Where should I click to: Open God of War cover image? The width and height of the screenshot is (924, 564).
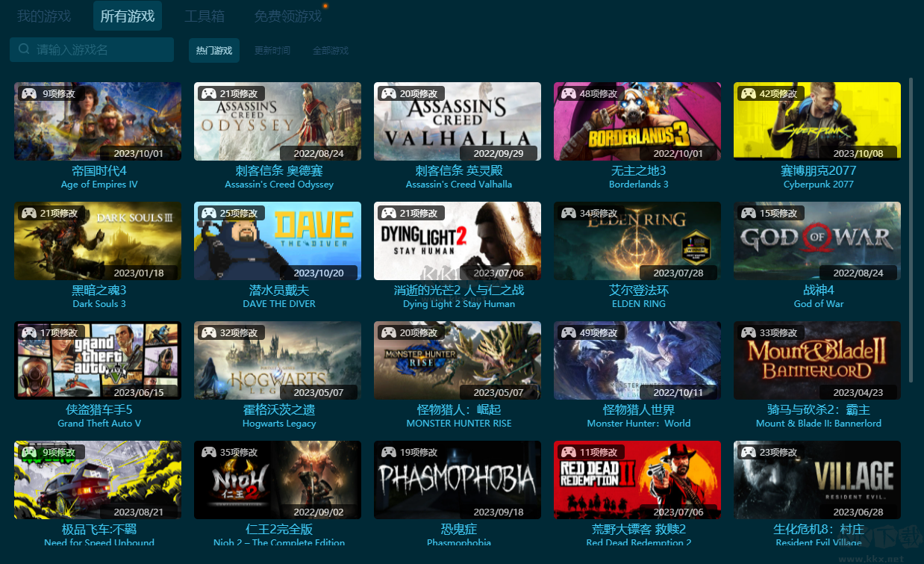pyautogui.click(x=817, y=241)
